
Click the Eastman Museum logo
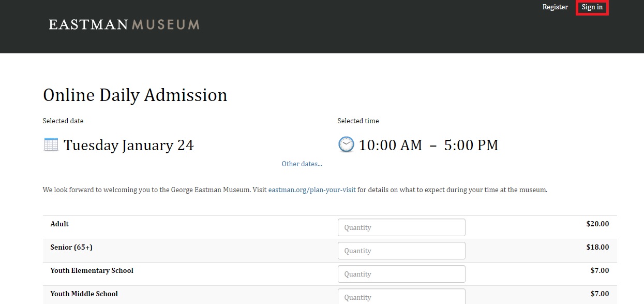(124, 24)
